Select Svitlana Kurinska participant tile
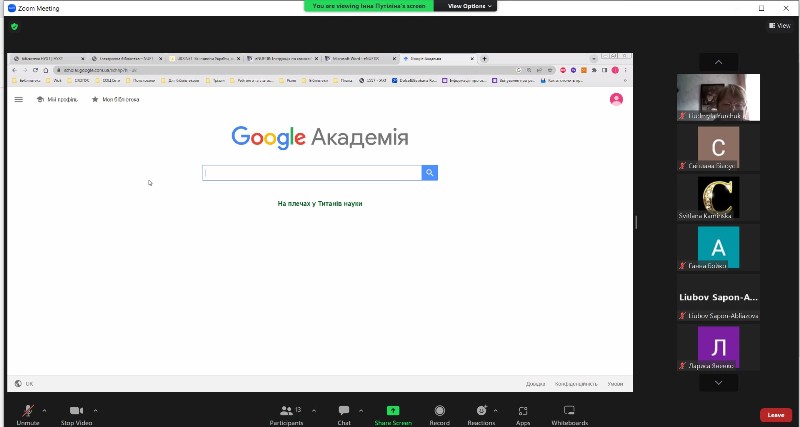 [718, 197]
